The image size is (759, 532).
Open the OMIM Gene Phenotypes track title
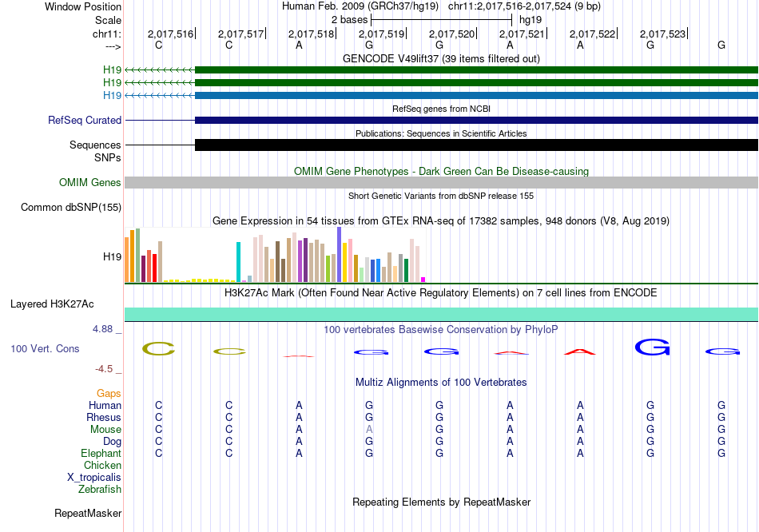coord(441,172)
